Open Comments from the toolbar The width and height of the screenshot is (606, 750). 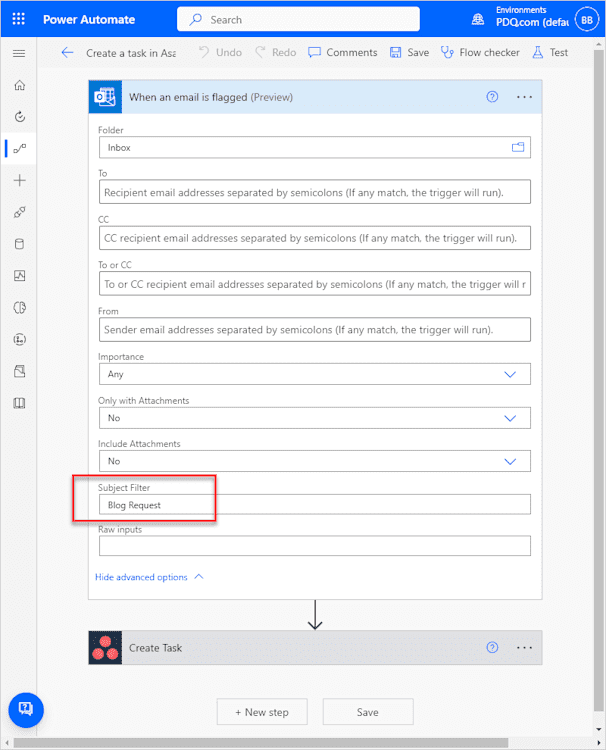pos(343,53)
